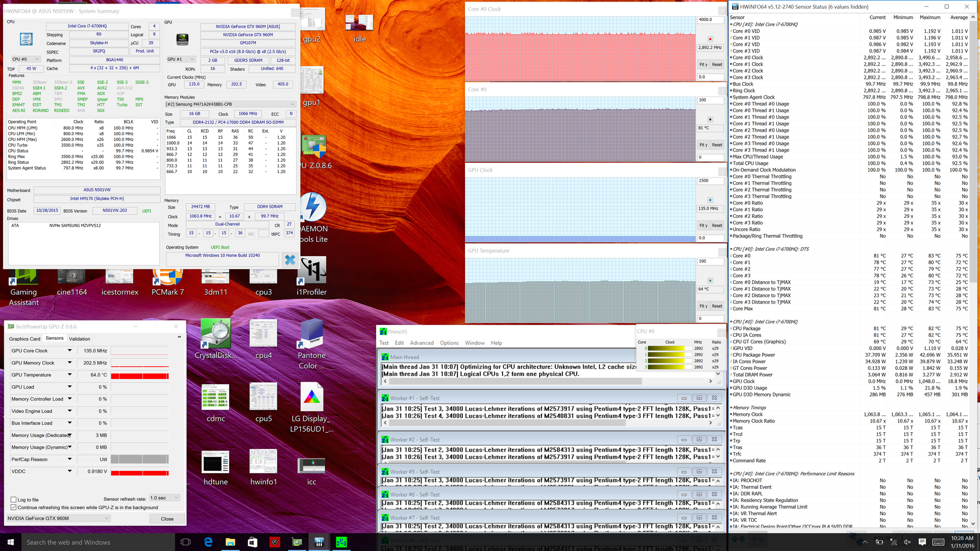Uncheck Continue refreshing in background checkbox

14,507
